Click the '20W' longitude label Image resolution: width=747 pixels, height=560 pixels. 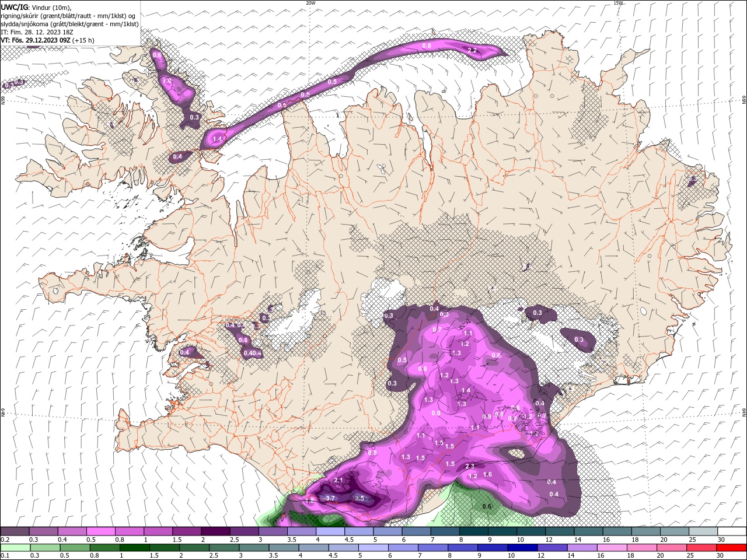(x=310, y=3)
